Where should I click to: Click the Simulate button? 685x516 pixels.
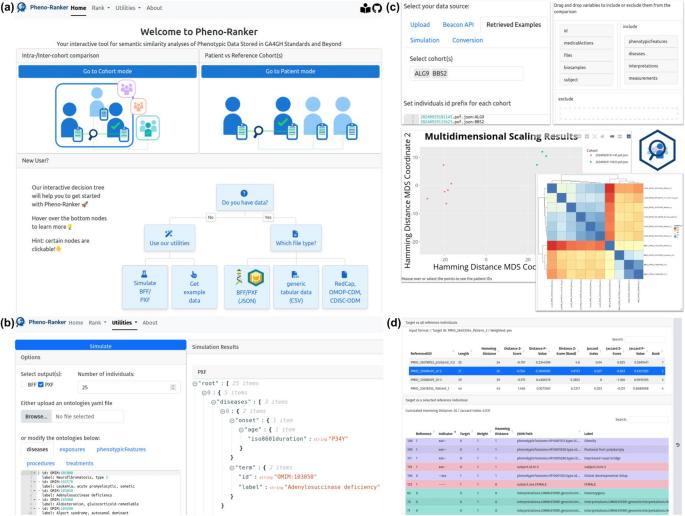tap(100, 346)
